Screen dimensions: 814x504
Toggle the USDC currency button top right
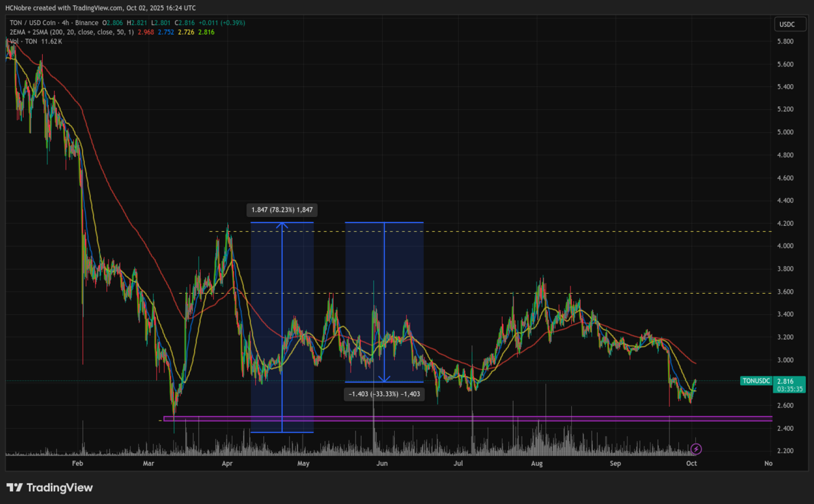pos(791,24)
